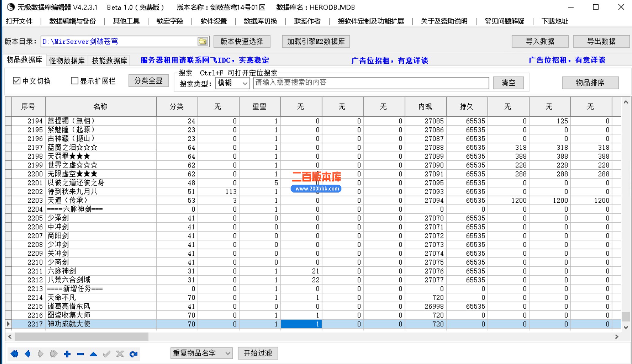Jump to first record using navigator
Viewport: 632px width, 364px height.
(x=14, y=354)
